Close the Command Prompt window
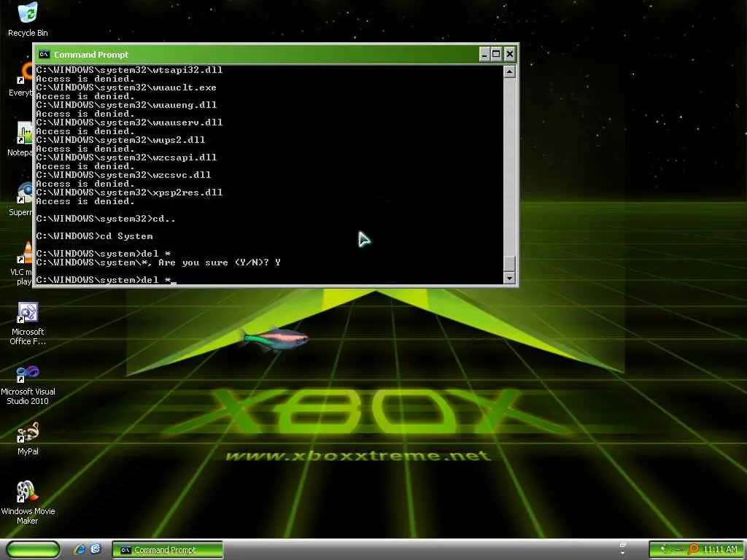The width and height of the screenshot is (747, 560). coord(509,54)
